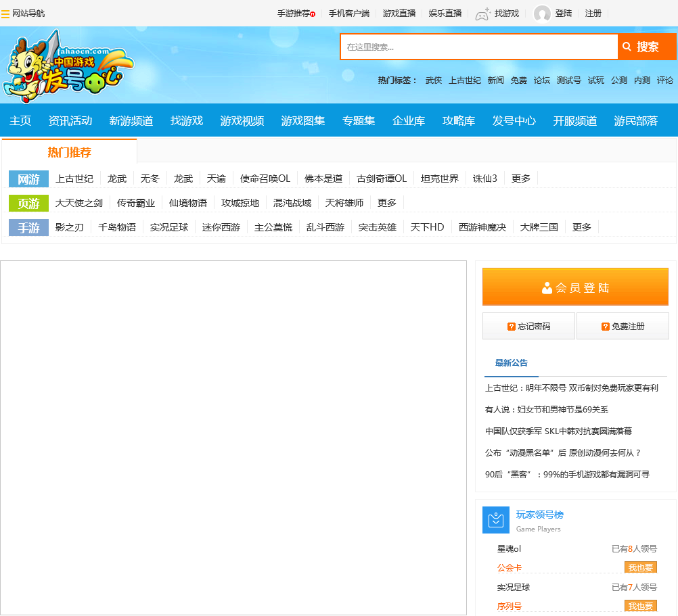Click the magnifier icon in the 搜索 button
This screenshot has width=678, height=616.
(x=627, y=46)
